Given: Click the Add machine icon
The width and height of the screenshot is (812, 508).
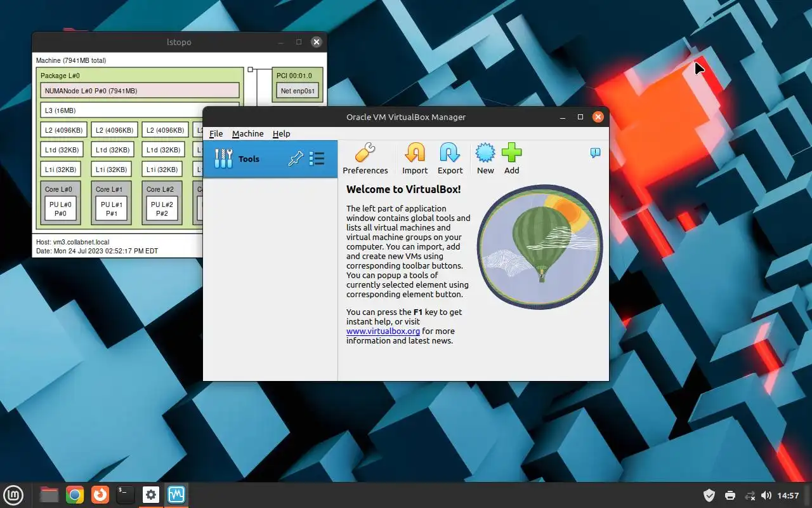Looking at the screenshot, I should (511, 159).
